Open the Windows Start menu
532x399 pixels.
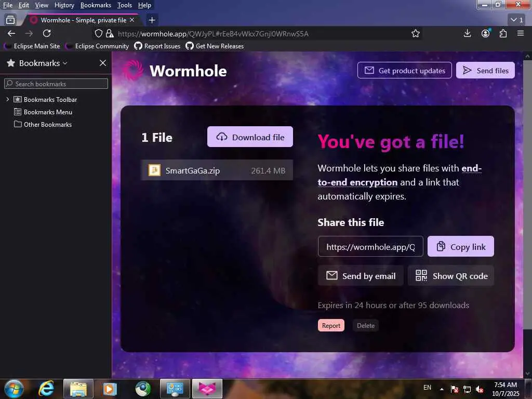[14, 389]
